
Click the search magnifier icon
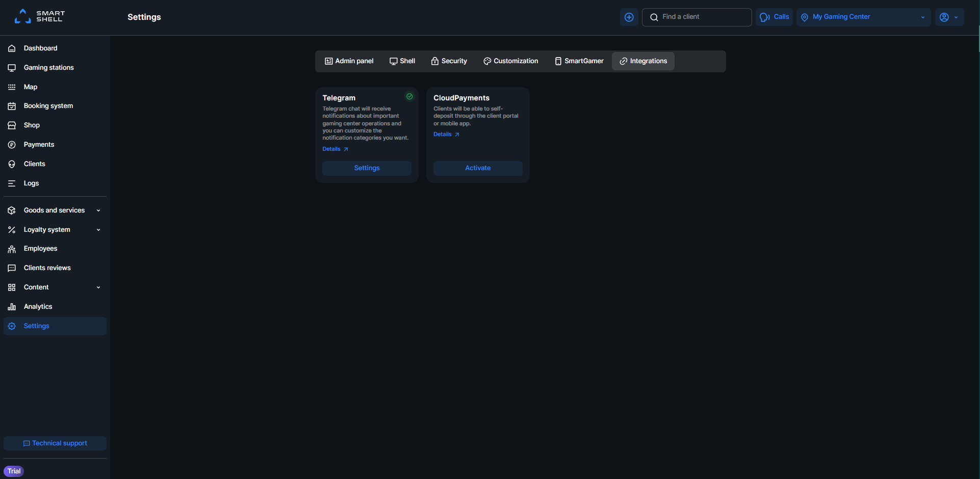(x=654, y=17)
